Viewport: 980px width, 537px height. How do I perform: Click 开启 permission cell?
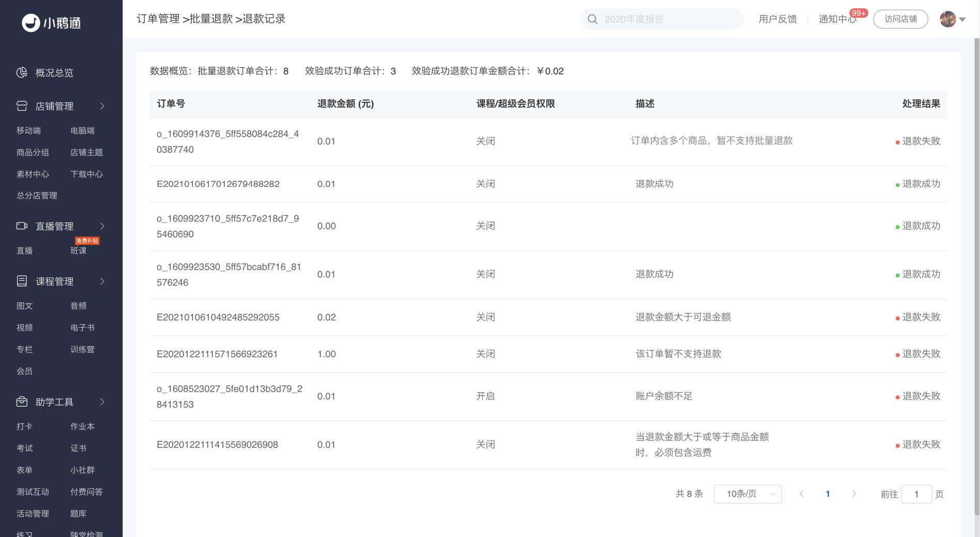point(485,396)
